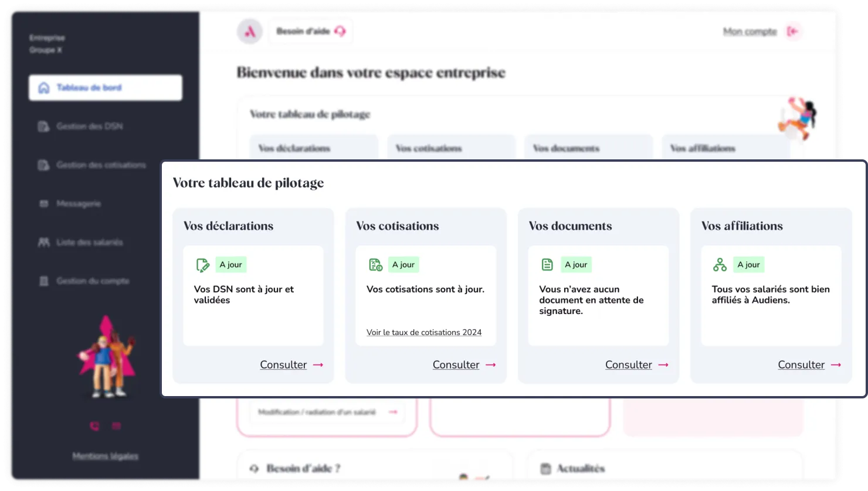Viewport: 868px width, 491px height.
Task: Consult the Vos déclarations card
Action: [x=291, y=364]
